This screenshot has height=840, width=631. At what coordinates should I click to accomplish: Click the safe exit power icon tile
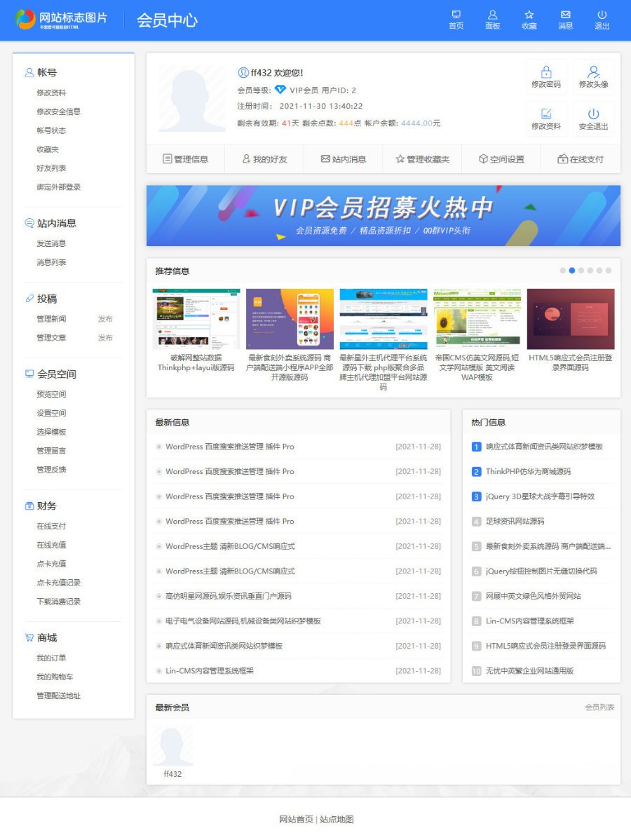coord(593,114)
